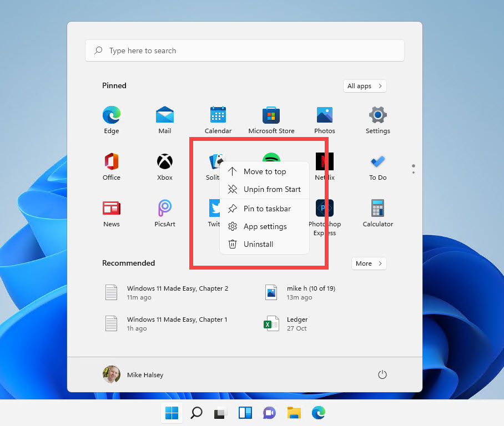
Task: Launch the To Do app
Action: (377, 162)
